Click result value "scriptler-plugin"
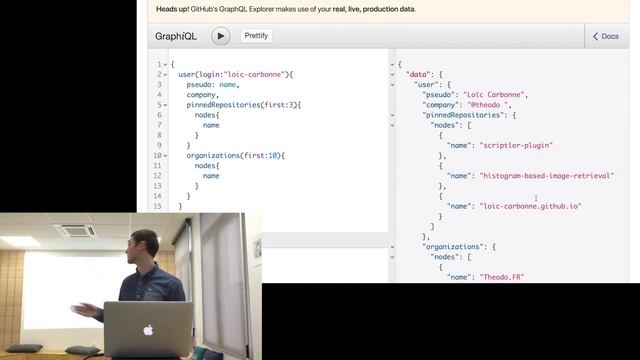Screen dimensions: 640x360 516,145
